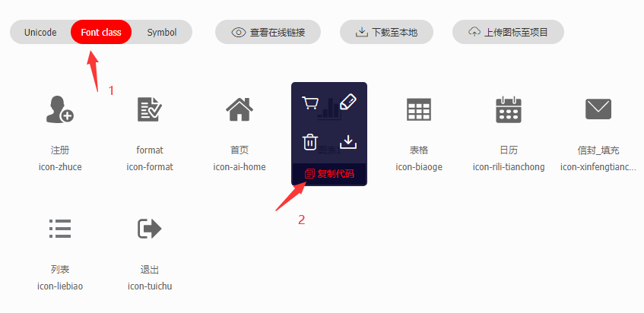Screen dimensions: 644x313
Task: Switch to the Font class tab
Action: point(101,32)
